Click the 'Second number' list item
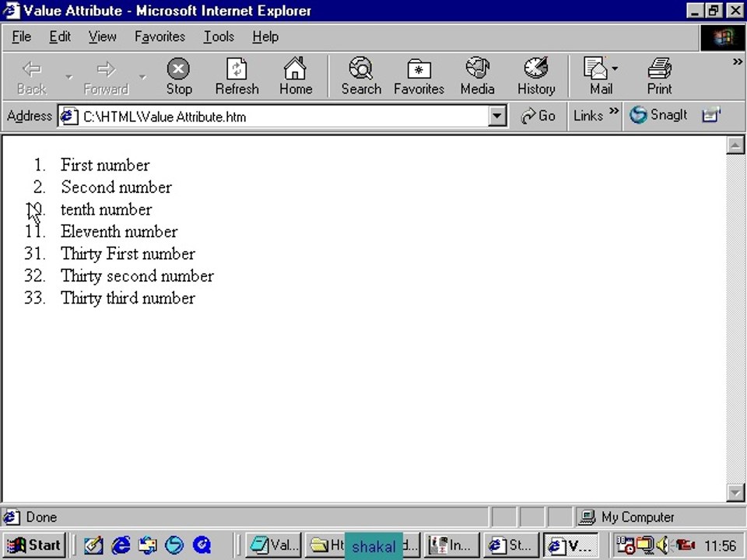Viewport: 747px width, 560px height. (116, 187)
